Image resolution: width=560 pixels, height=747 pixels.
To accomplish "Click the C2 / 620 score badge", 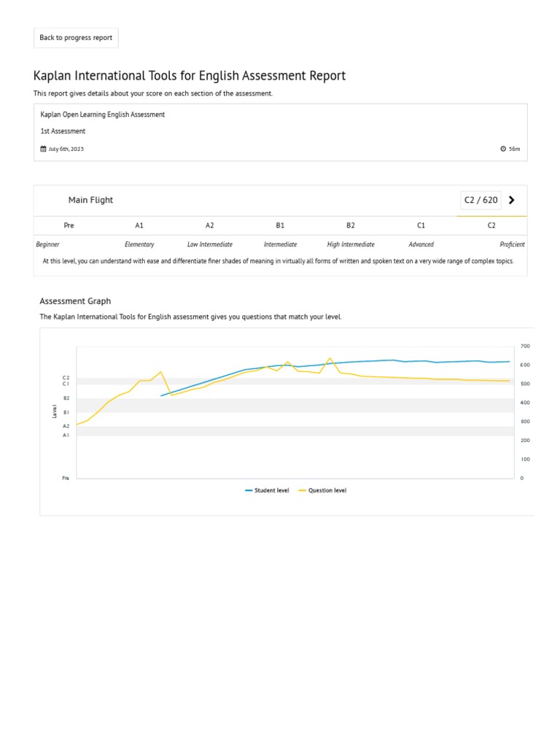I will click(x=481, y=200).
